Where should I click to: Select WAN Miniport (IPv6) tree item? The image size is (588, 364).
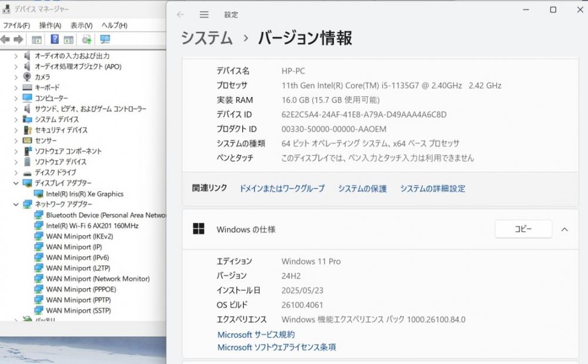coord(78,257)
